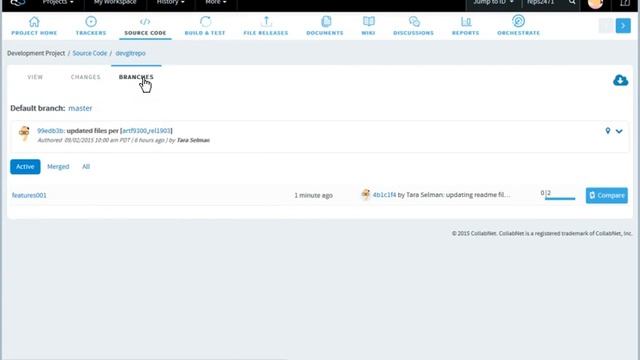The image size is (640, 360).
Task: Click the user avatar in the top bar
Action: (x=595, y=3)
